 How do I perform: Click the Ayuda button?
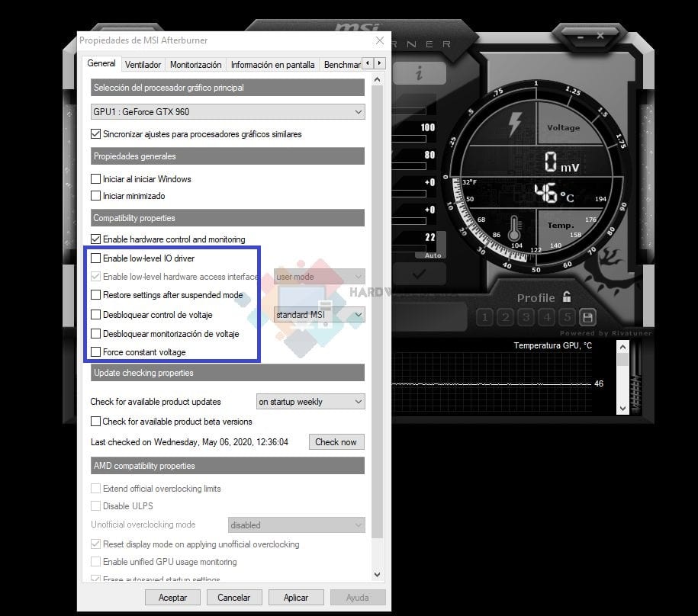coord(358,597)
